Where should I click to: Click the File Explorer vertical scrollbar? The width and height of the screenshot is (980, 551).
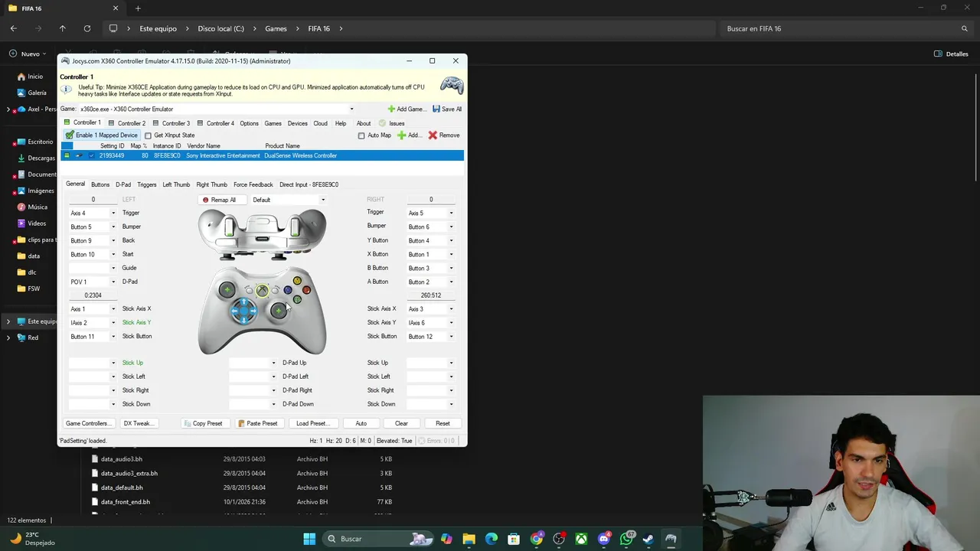click(x=975, y=126)
